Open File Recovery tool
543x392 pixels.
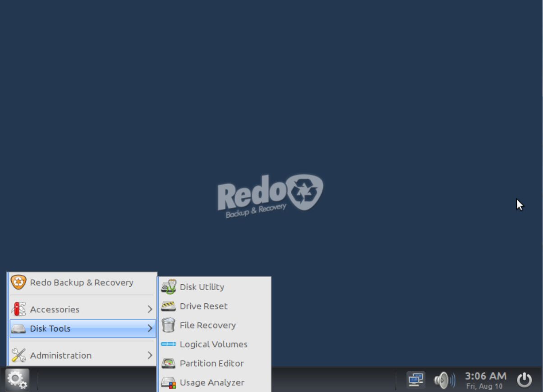click(x=215, y=325)
